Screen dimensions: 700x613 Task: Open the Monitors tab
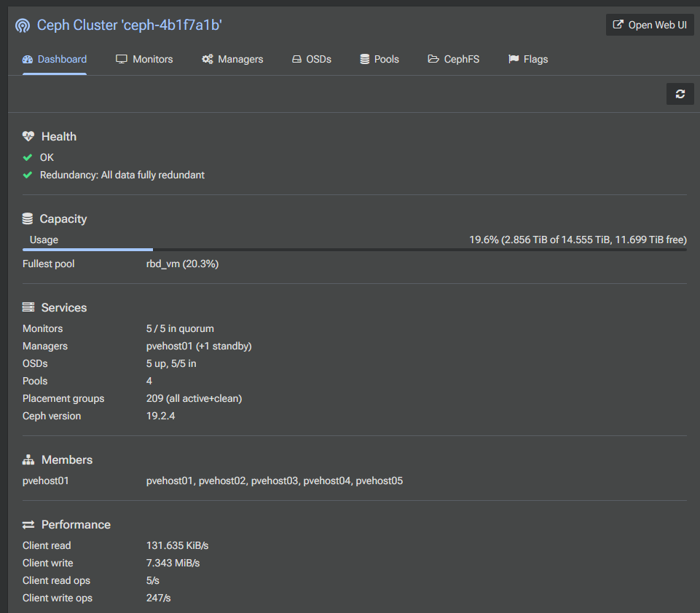(144, 60)
